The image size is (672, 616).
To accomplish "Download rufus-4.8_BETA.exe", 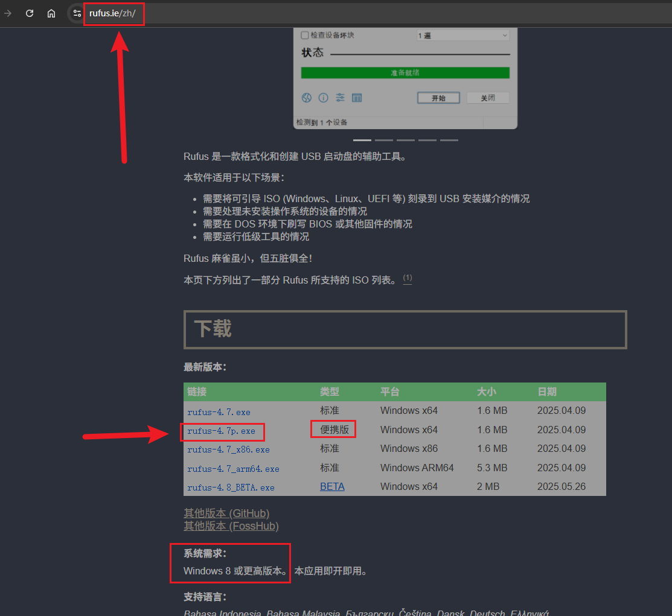I will click(231, 487).
